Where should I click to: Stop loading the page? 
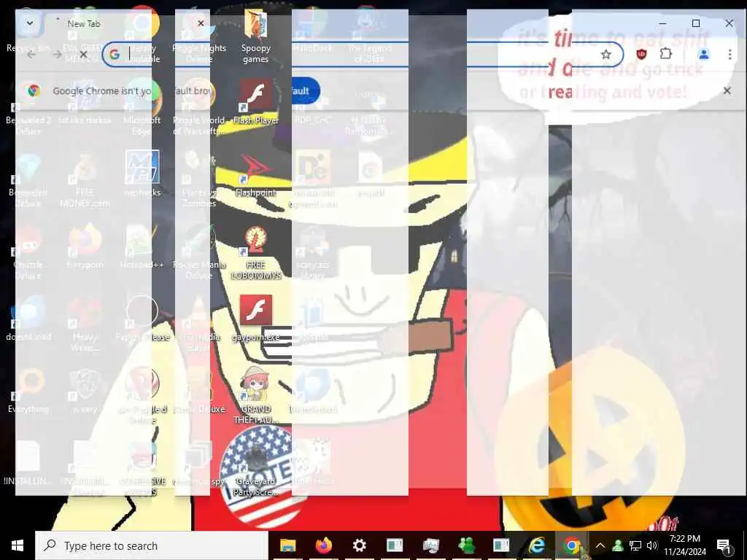click(83, 55)
